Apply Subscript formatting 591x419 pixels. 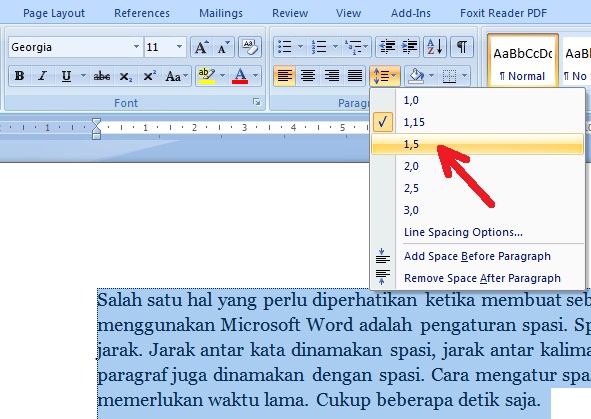(x=126, y=76)
